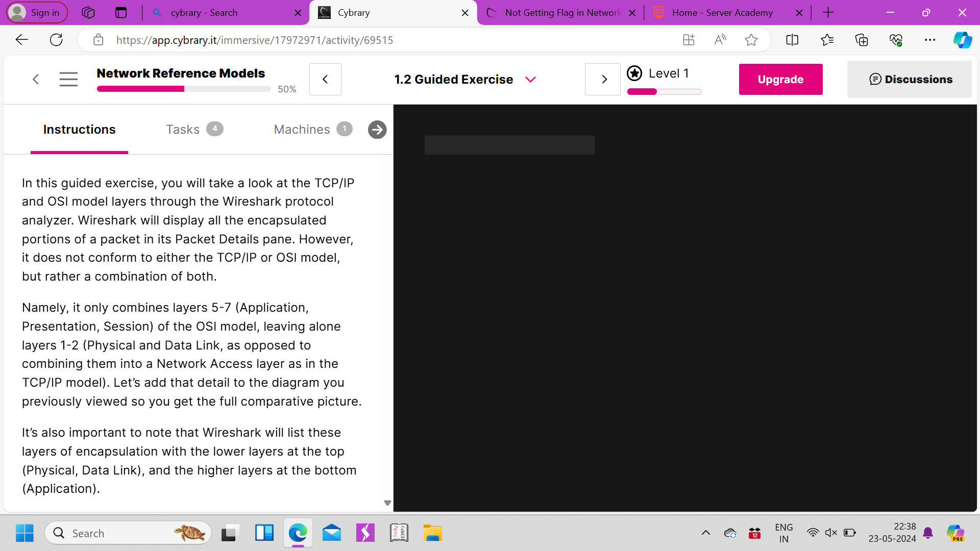
Task: Open browser Settings and more ellipsis
Action: (x=929, y=40)
